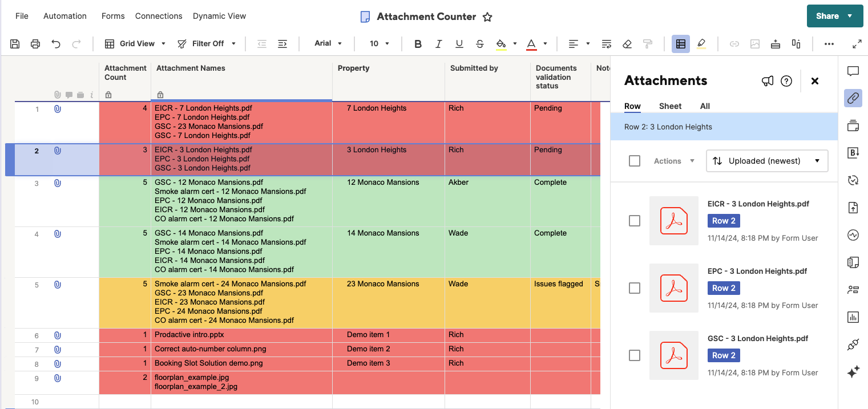868x409 pixels.
Task: Select the checkbox next to the Actions menu
Action: (x=634, y=161)
